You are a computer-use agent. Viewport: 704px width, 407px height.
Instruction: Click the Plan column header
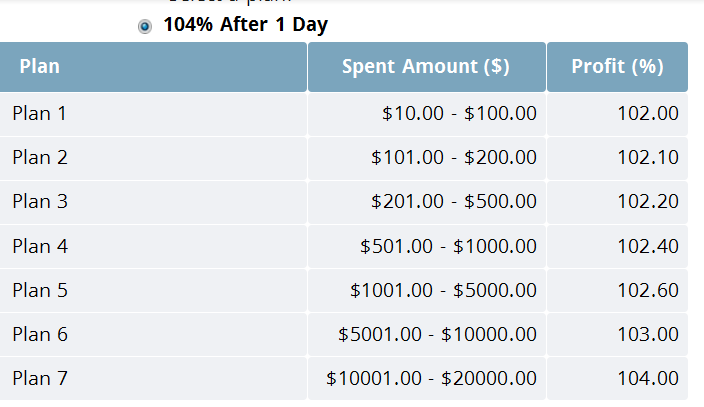pyautogui.click(x=40, y=67)
